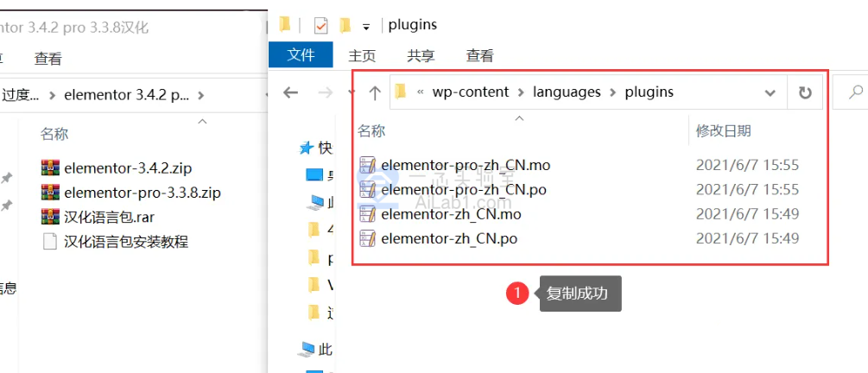Select the desktop icon in navigation pane
This screenshot has width=868, height=373.
coord(314,175)
